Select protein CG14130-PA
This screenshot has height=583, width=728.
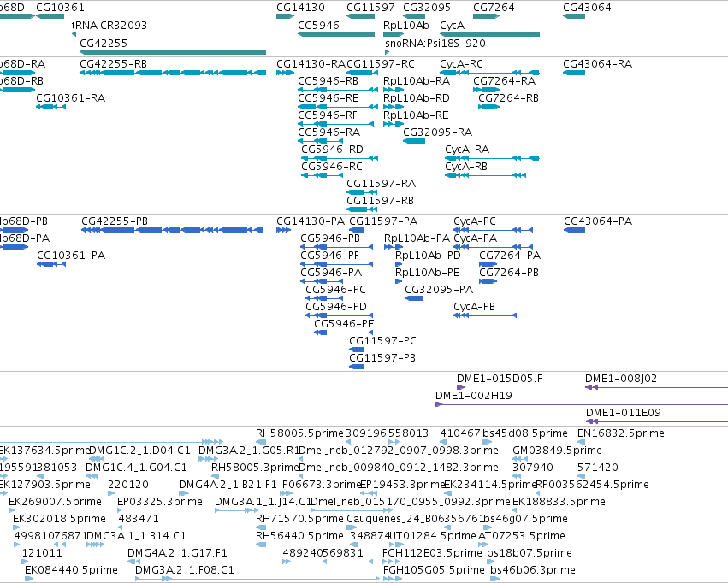pos(311,221)
